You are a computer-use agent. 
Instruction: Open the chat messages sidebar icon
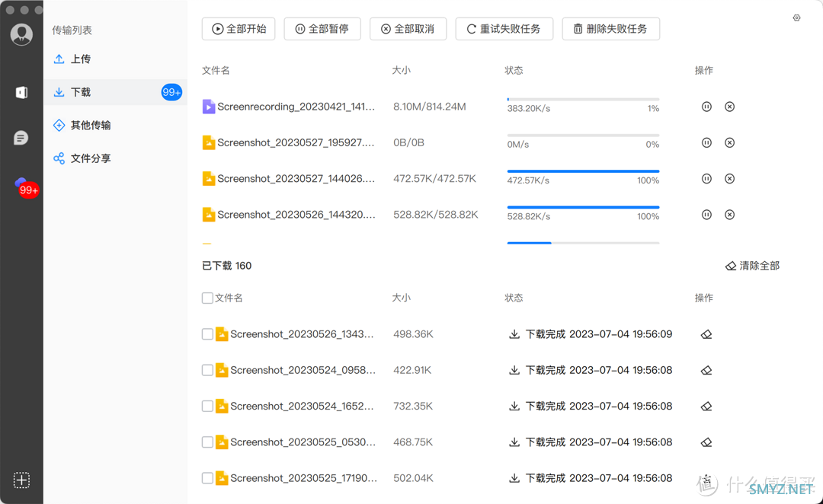click(21, 138)
